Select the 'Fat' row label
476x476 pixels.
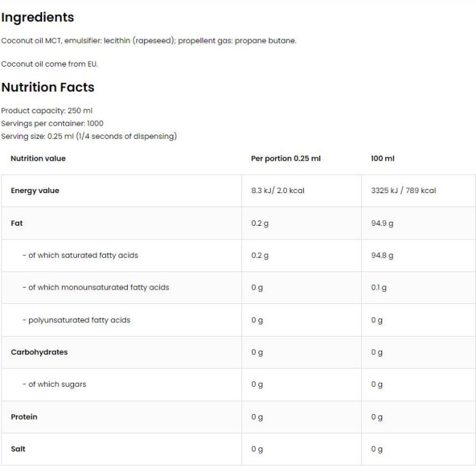pos(17,223)
